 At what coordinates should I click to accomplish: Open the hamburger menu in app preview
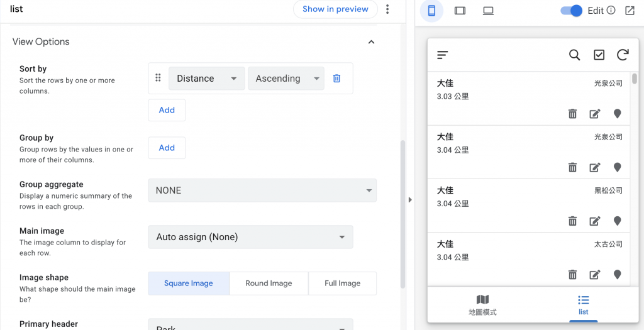tap(443, 55)
